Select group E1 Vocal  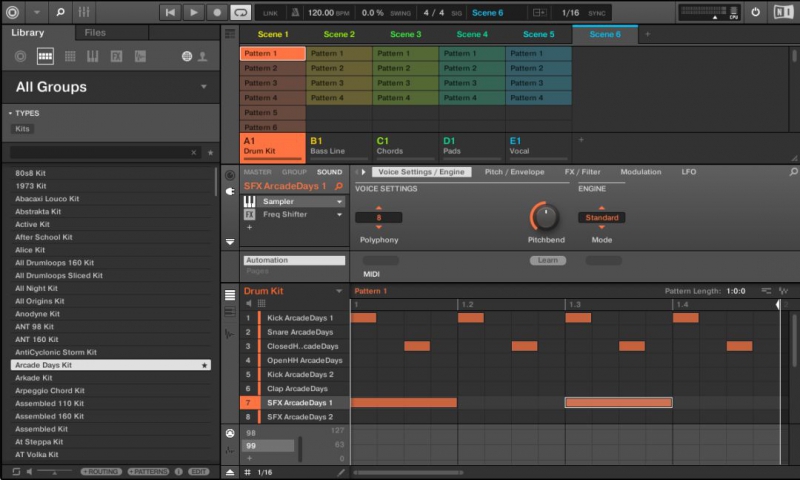tap(538, 146)
